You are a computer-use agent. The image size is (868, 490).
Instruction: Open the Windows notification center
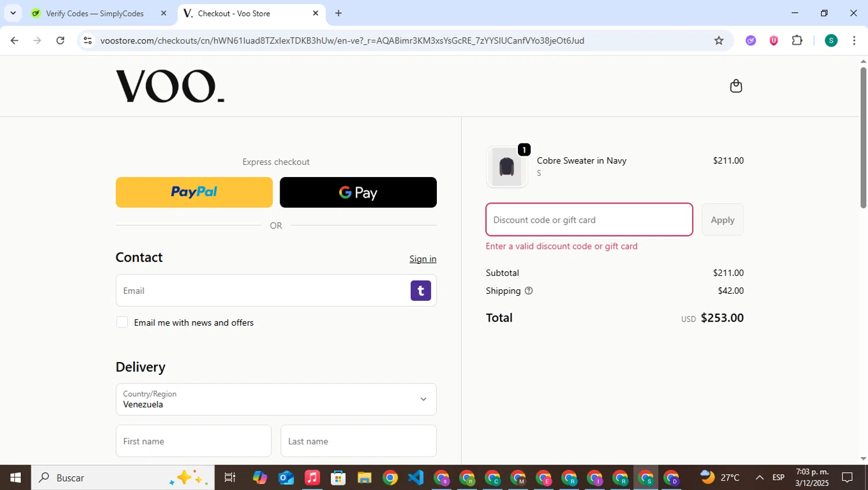tap(848, 478)
